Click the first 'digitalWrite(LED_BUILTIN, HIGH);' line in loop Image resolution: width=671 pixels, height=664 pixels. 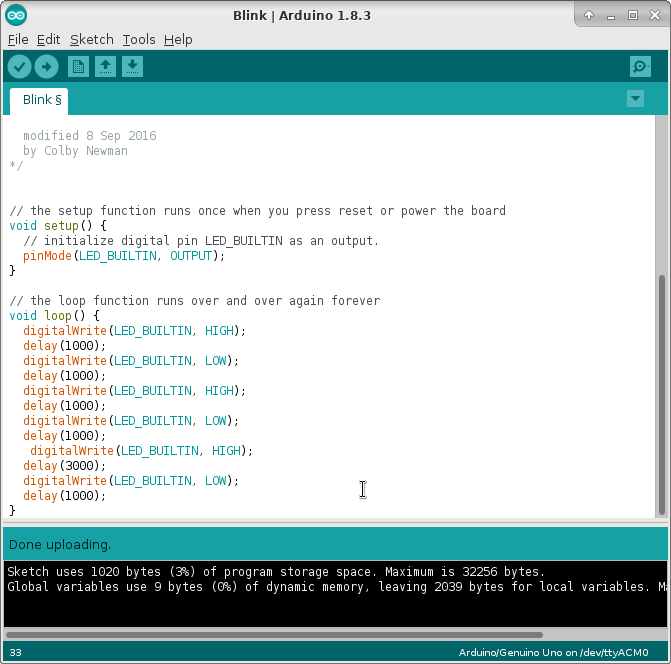134,330
